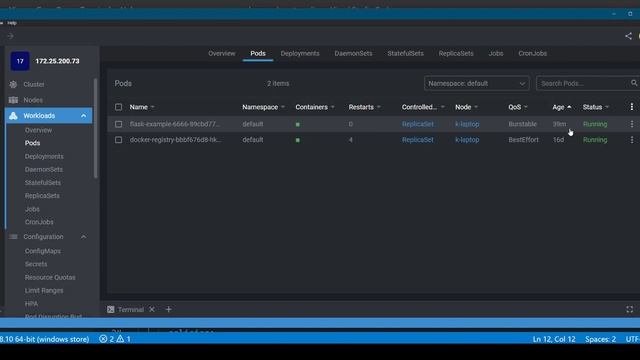This screenshot has width=640, height=360.
Task: Click Ln 12, Col 12 in status bar
Action: coord(554,339)
